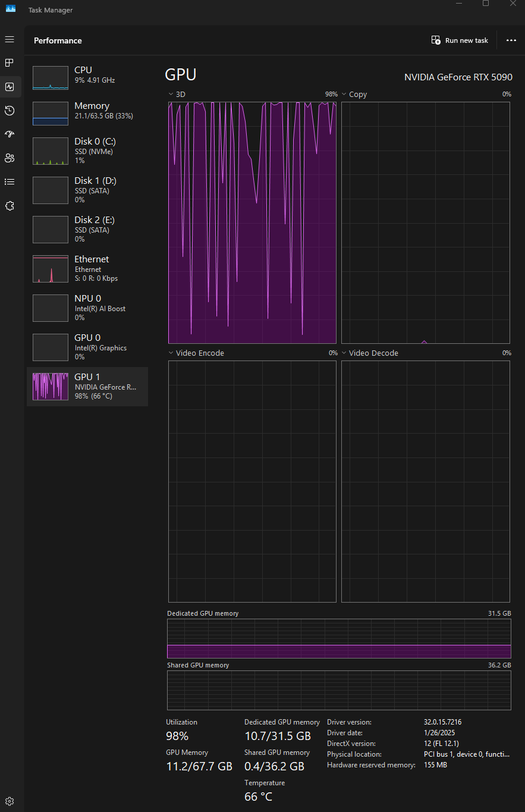Click the 3D utilization graph
Screen dimensions: 525x812
(x=252, y=222)
